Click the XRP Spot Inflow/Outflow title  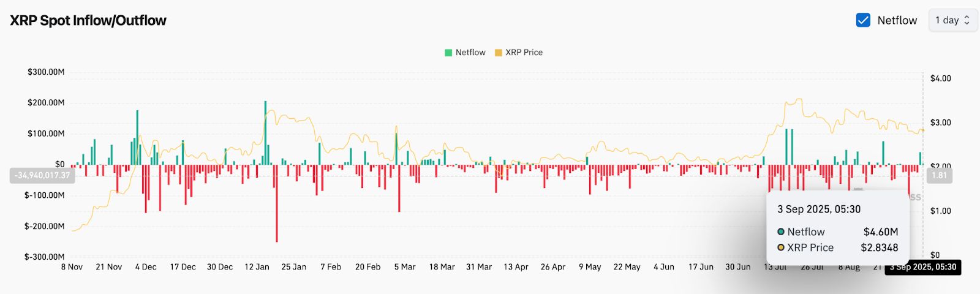pyautogui.click(x=88, y=20)
